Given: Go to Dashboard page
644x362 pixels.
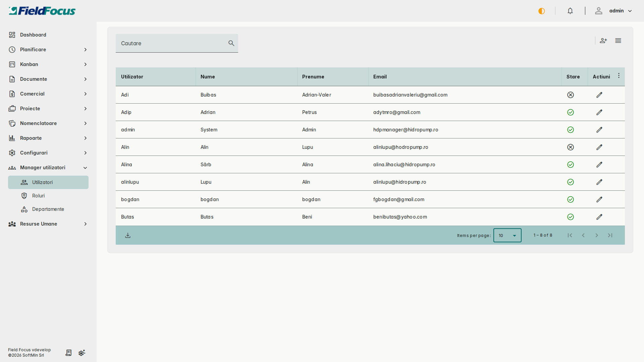Looking at the screenshot, I should pyautogui.click(x=33, y=35).
